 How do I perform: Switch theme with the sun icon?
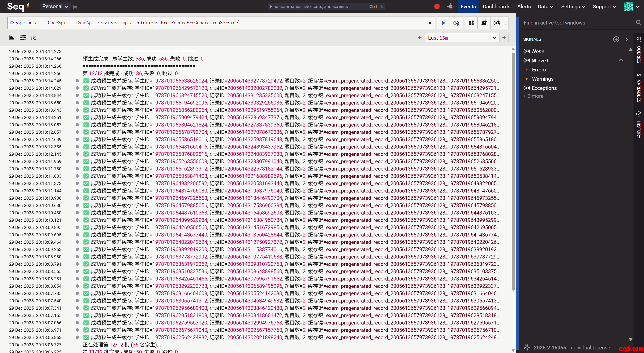pyautogui.click(x=450, y=6)
